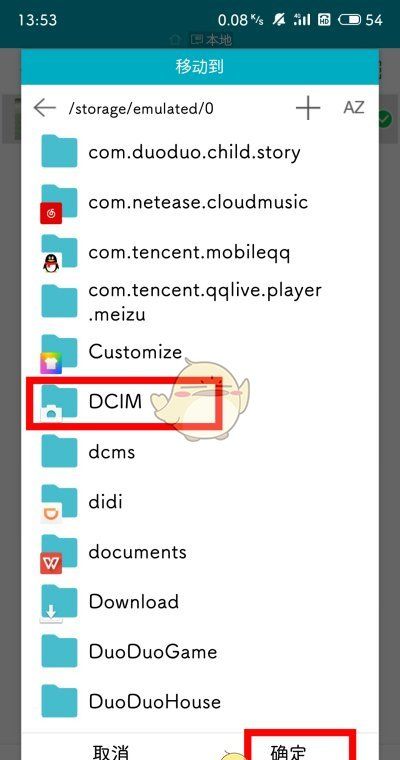Tap the 确定 confirm button

click(x=300, y=745)
